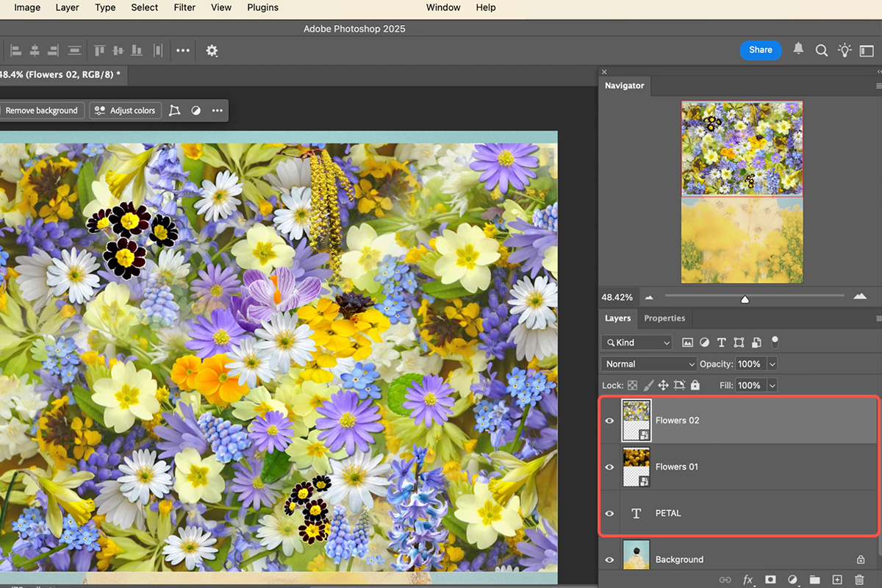The height and width of the screenshot is (588, 882).
Task: Click the Transform icon in contextual taskbar
Action: (x=174, y=110)
